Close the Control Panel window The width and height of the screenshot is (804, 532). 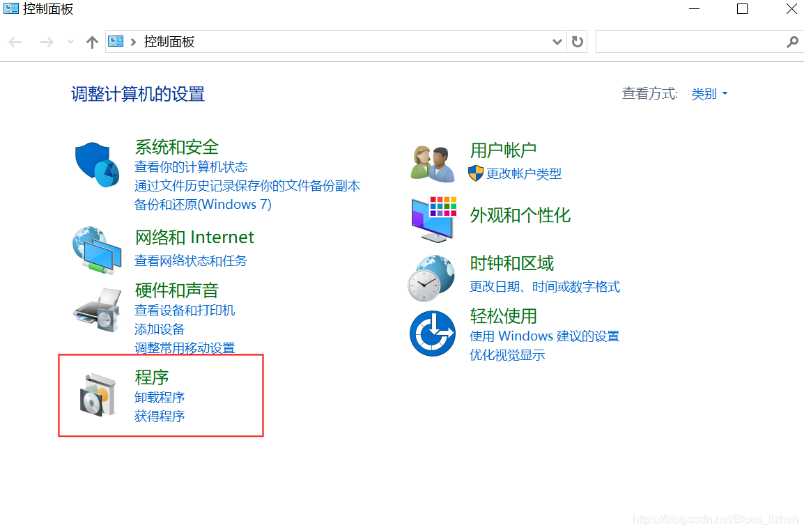point(791,9)
